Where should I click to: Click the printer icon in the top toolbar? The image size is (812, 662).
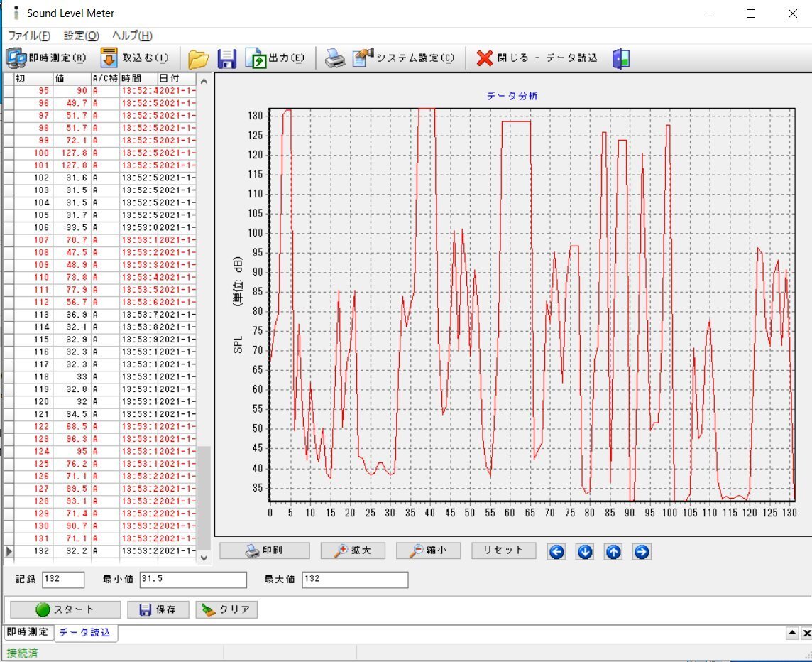coord(335,59)
